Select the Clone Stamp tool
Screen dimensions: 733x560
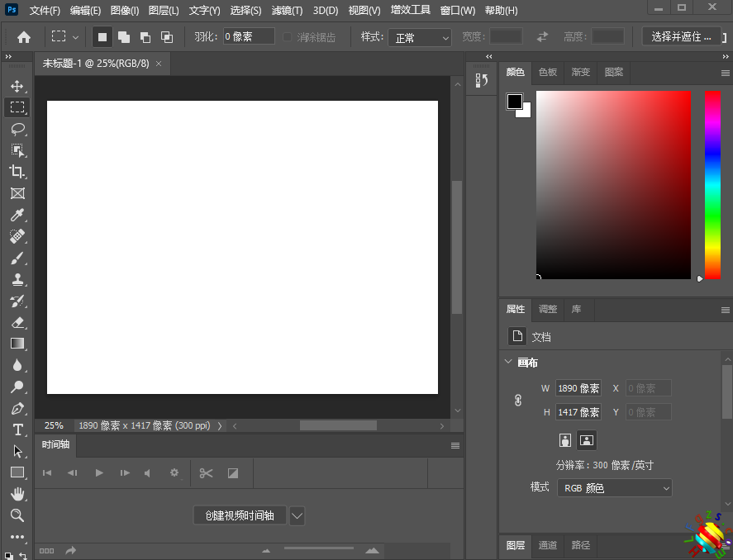click(x=17, y=279)
